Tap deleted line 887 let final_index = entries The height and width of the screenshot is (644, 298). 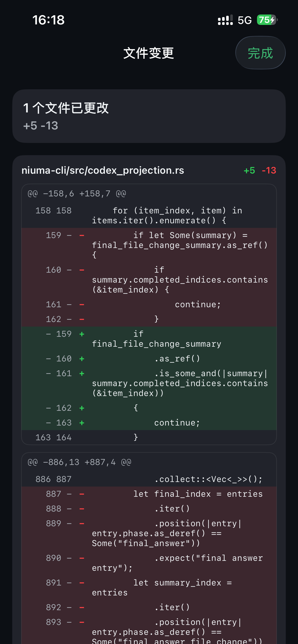(149, 494)
